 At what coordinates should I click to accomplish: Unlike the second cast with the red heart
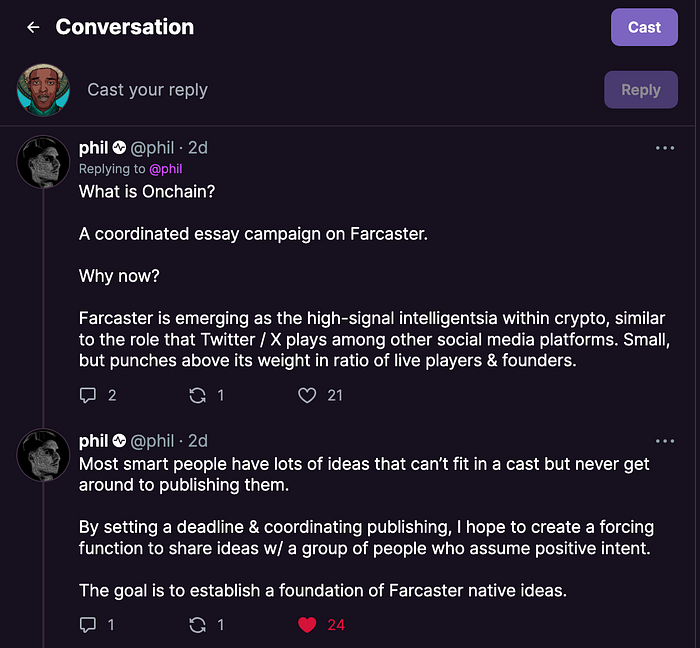tap(307, 625)
